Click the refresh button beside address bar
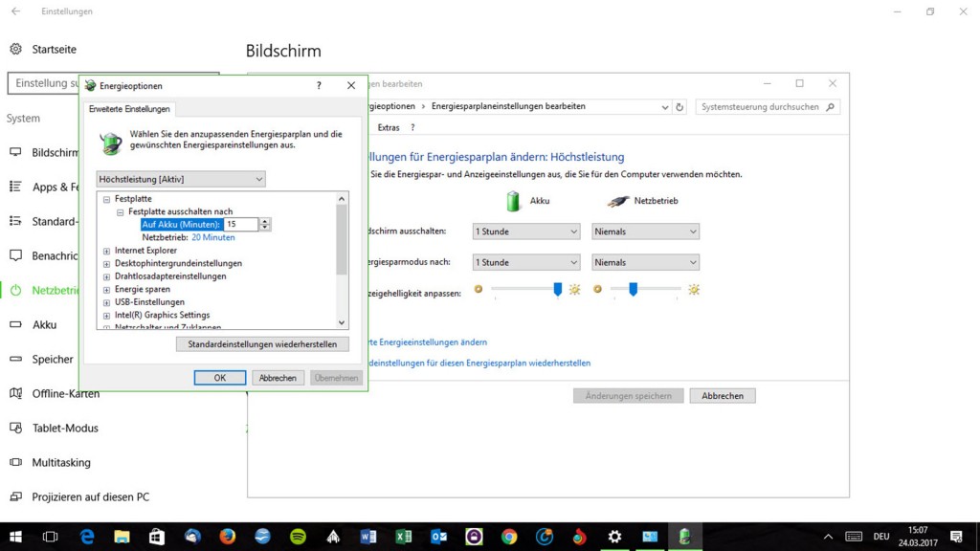Screen dimensions: 980x551 (x=679, y=107)
